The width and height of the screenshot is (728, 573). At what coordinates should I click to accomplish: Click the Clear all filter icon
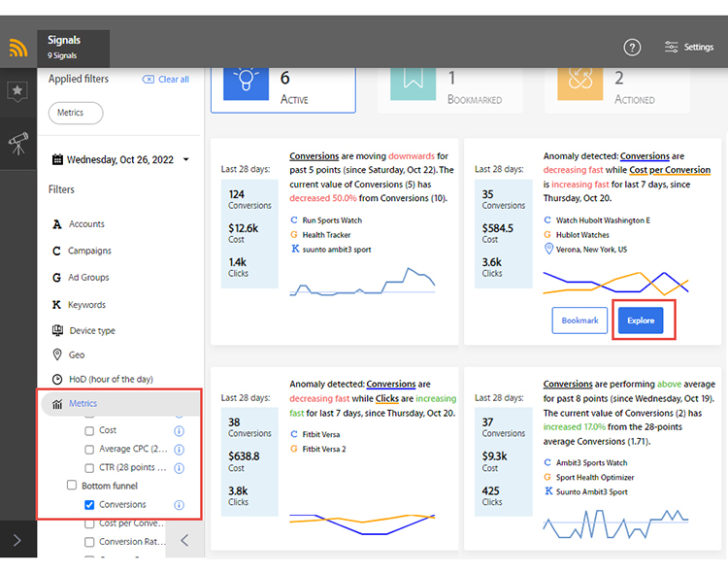tap(149, 79)
